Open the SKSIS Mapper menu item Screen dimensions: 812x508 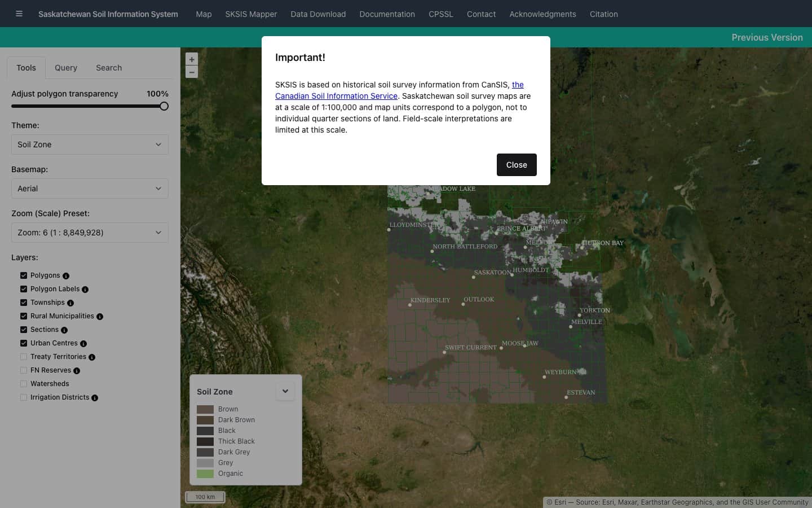point(251,14)
